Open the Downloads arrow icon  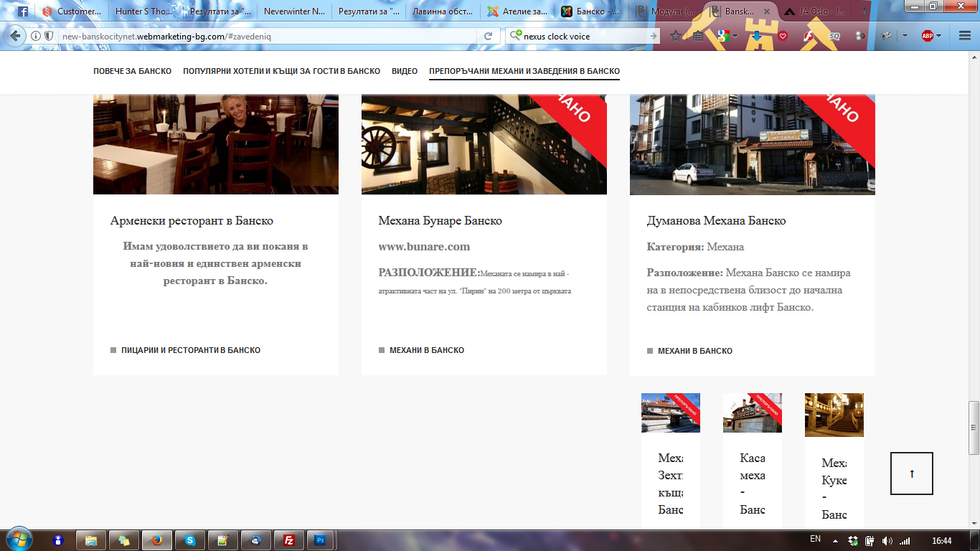tap(757, 36)
